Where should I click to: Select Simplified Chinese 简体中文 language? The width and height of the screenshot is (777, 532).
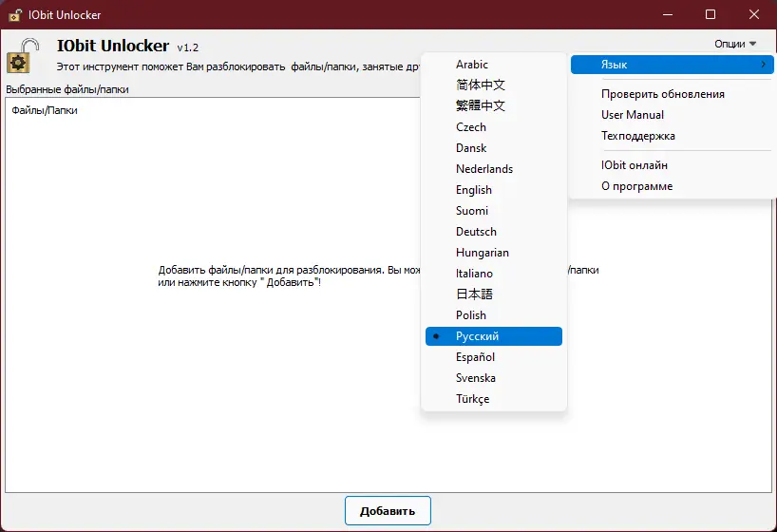coord(494,85)
